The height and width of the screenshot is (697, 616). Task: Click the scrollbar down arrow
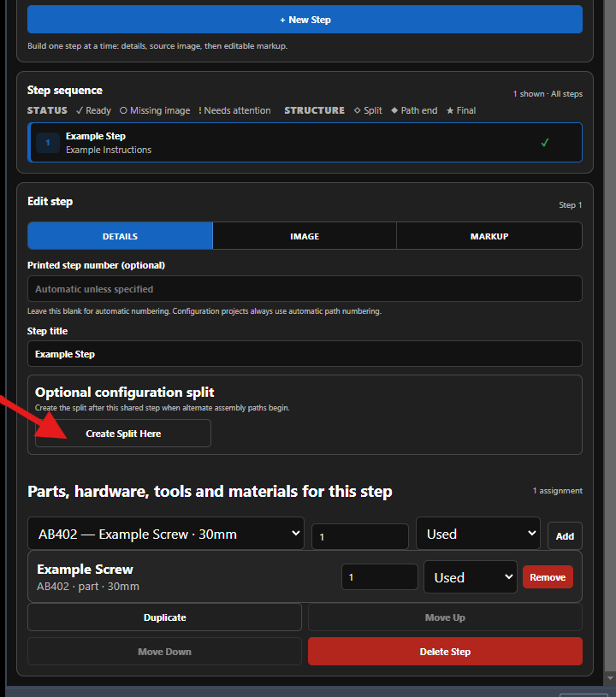coord(610,678)
